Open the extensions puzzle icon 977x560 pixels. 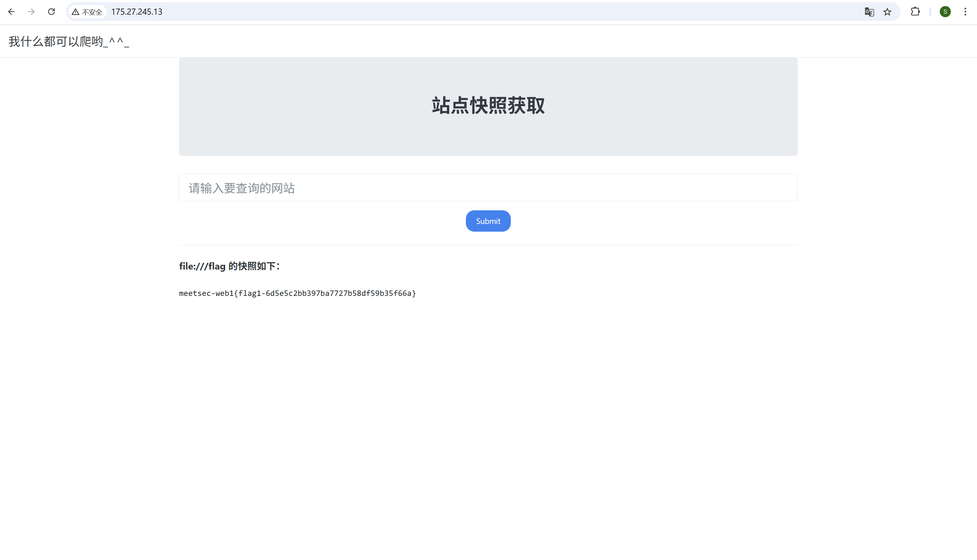[x=915, y=12]
